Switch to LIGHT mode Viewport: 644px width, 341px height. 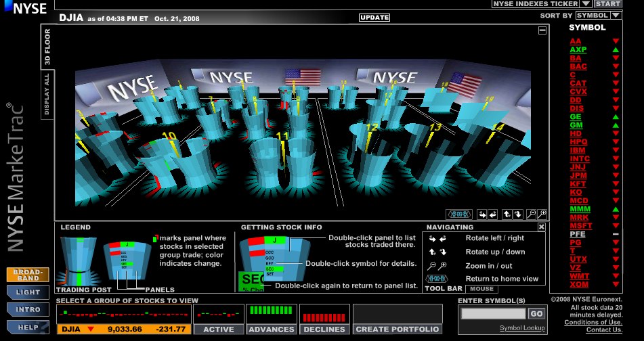(28, 292)
